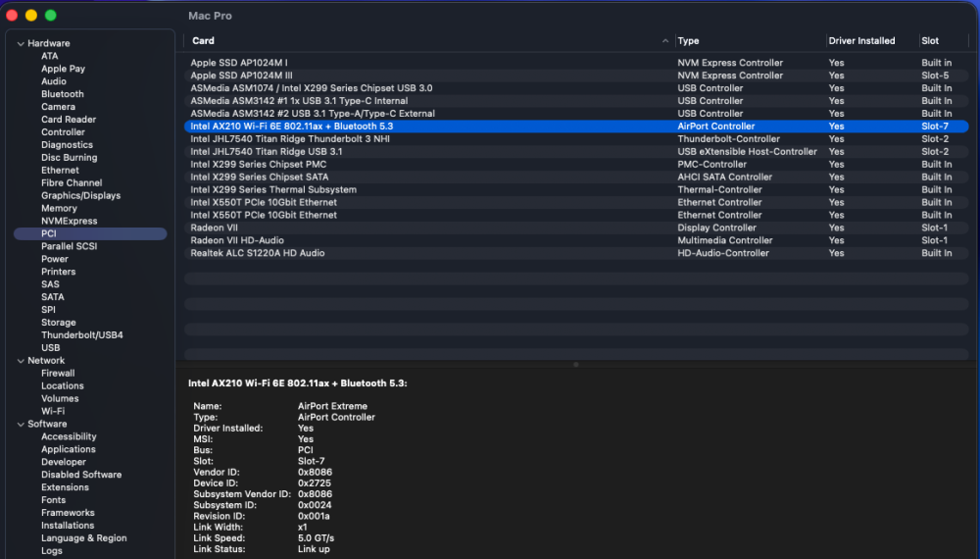Sort table by Card column header
The image size is (980, 559).
203,40
